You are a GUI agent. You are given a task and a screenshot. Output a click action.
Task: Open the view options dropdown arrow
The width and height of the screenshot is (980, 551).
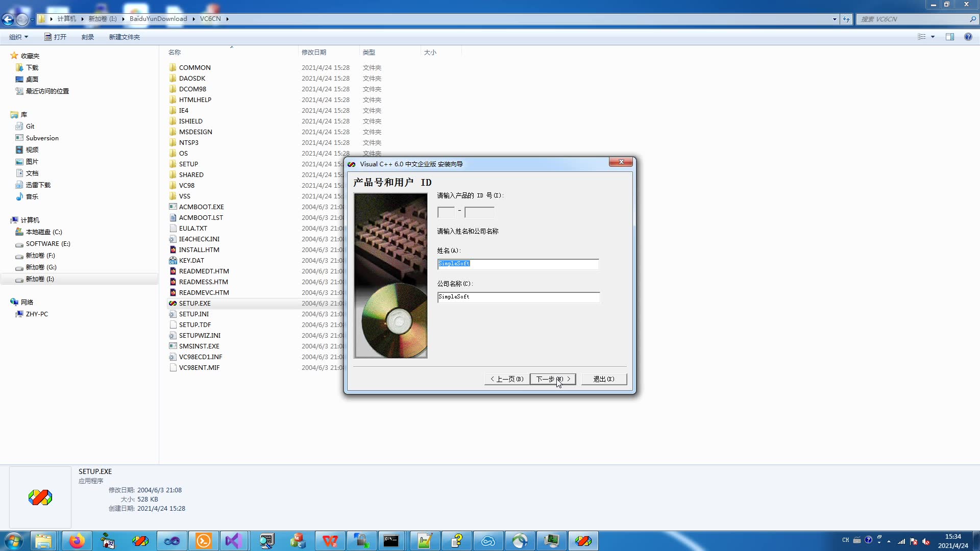(x=933, y=37)
